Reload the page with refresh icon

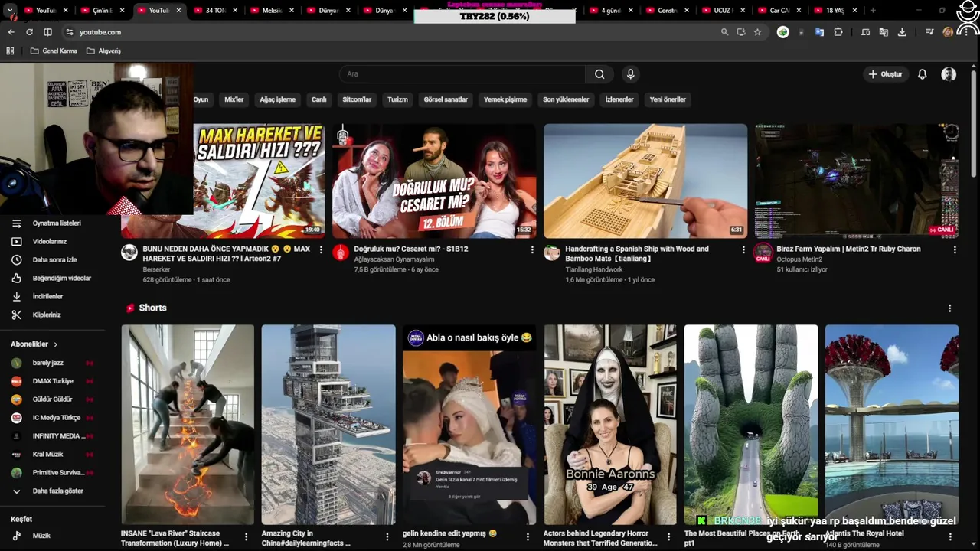pyautogui.click(x=29, y=32)
